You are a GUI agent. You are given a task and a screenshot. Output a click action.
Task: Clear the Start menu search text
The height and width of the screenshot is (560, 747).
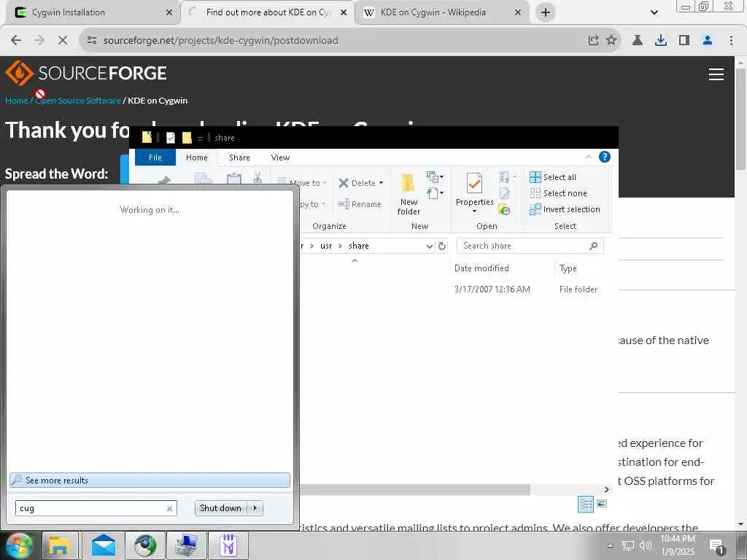pyautogui.click(x=169, y=508)
